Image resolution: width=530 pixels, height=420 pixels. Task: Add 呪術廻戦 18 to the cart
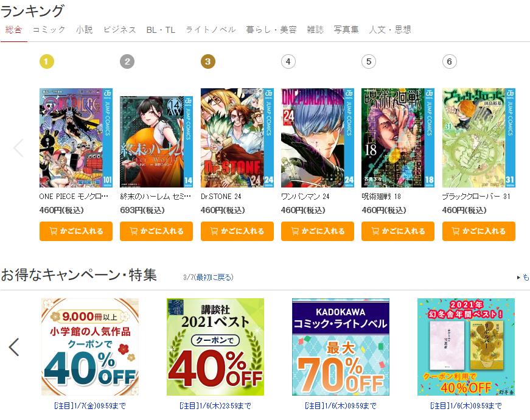pyautogui.click(x=398, y=231)
